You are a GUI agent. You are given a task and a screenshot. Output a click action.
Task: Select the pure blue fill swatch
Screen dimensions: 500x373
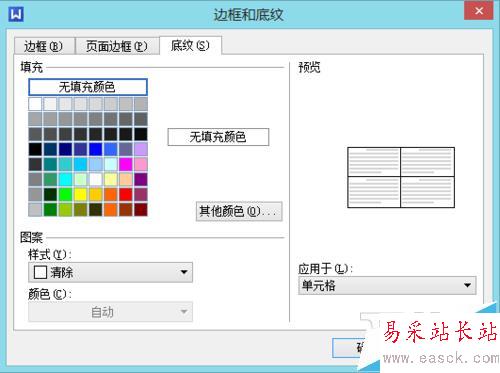click(x=95, y=149)
